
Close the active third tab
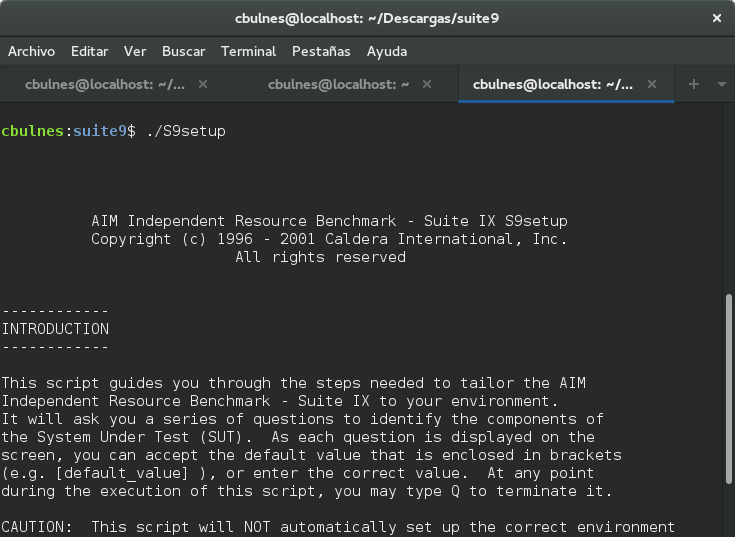pos(652,84)
